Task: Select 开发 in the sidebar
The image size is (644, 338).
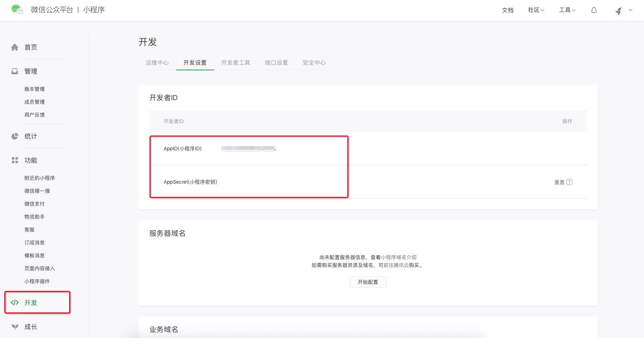Action: click(31, 302)
